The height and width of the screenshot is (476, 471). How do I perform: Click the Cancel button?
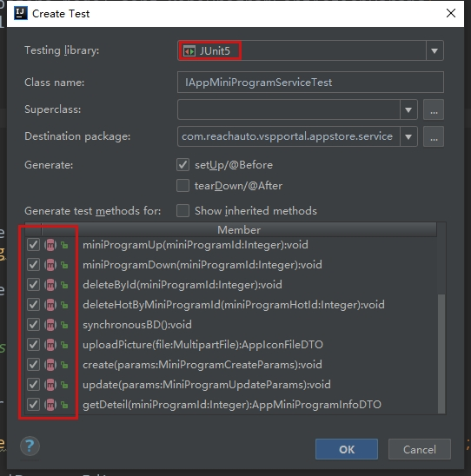420,449
